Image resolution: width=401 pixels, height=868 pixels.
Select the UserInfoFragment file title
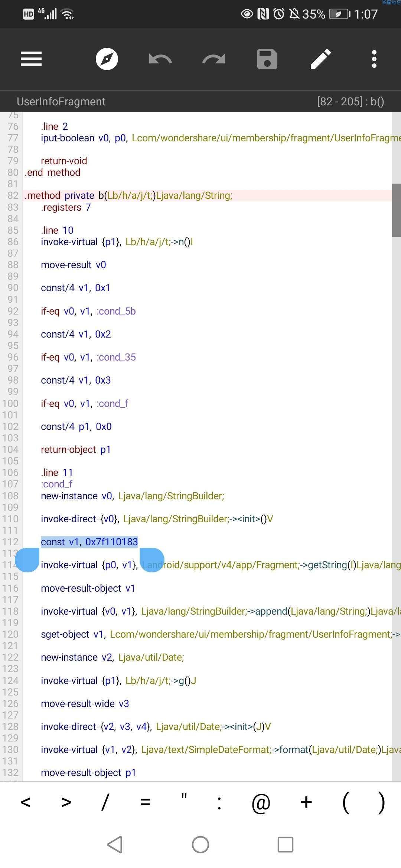(x=61, y=102)
